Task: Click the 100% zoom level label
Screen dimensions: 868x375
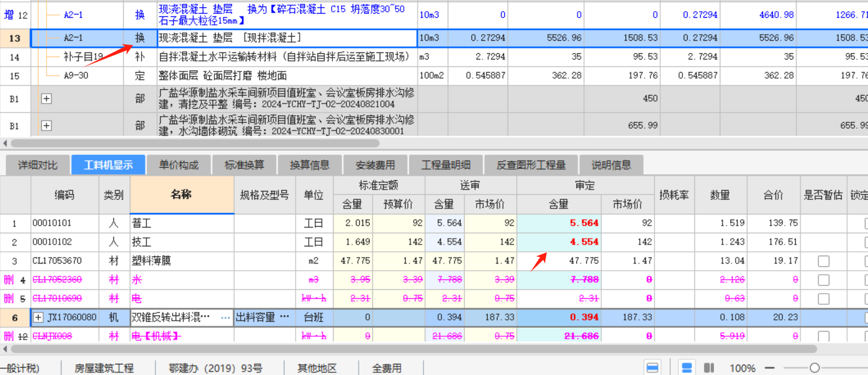Action: (x=742, y=368)
